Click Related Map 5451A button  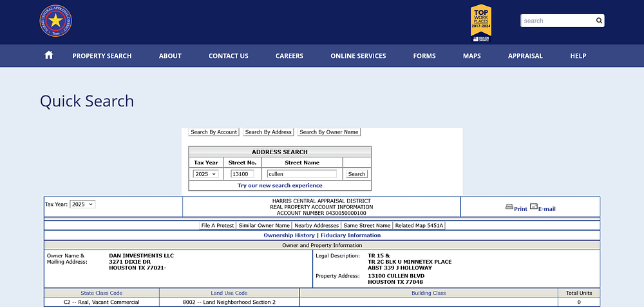tap(419, 226)
